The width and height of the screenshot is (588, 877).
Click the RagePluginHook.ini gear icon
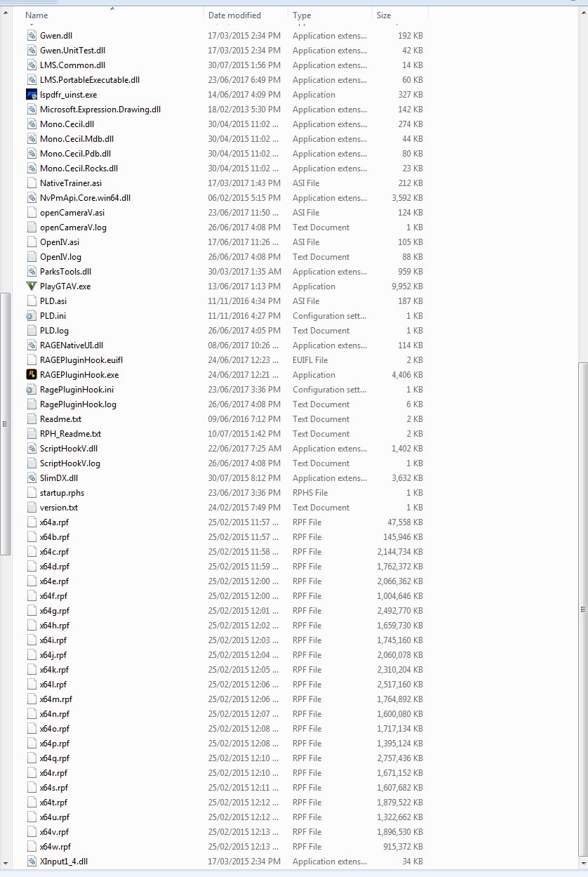tap(31, 389)
